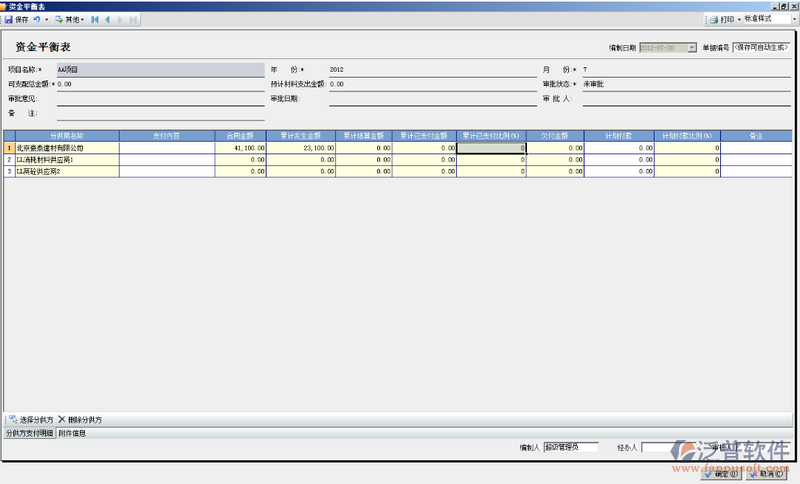Click the highlighted 累计已支付比例 cell in row 1

pyautogui.click(x=491, y=148)
